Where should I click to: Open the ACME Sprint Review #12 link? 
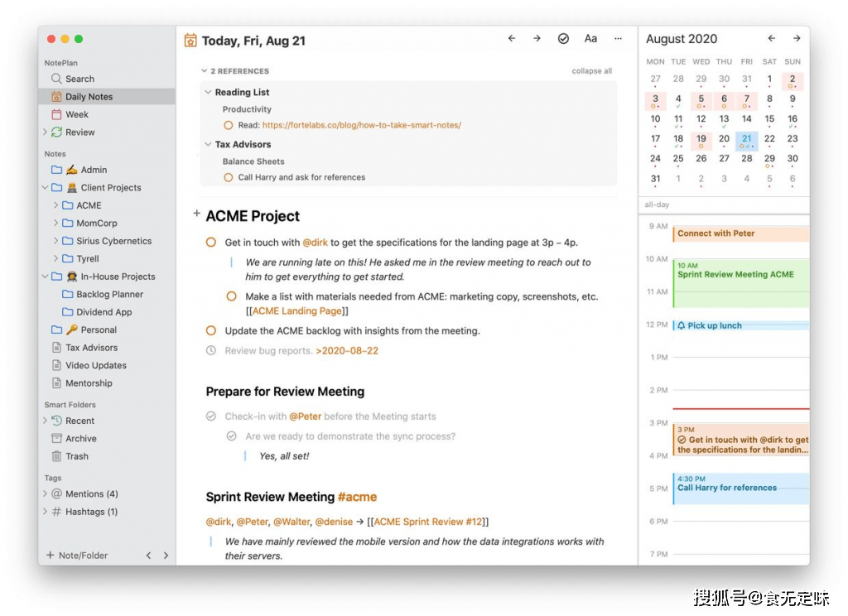428,522
